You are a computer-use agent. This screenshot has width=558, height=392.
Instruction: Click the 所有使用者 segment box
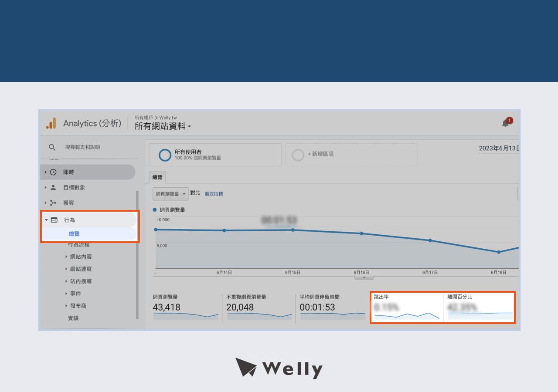215,155
